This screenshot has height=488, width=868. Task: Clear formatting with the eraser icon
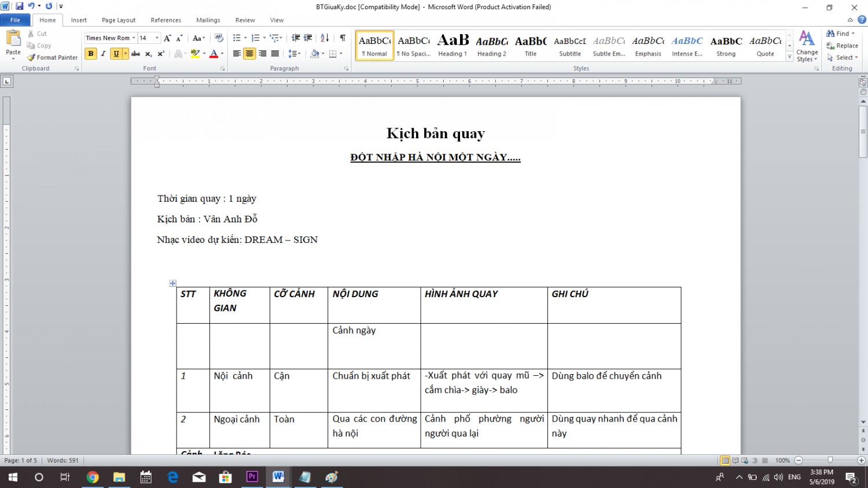[219, 38]
